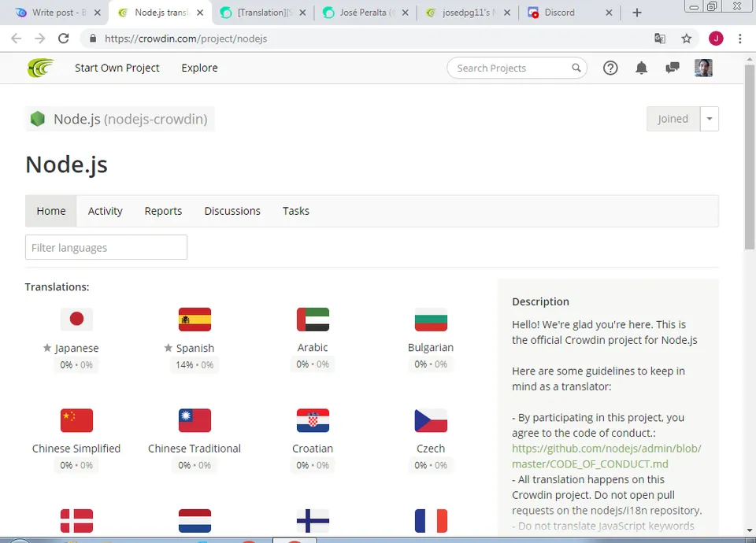The height and width of the screenshot is (543, 756).
Task: Click the browser forward arrow
Action: (x=39, y=39)
